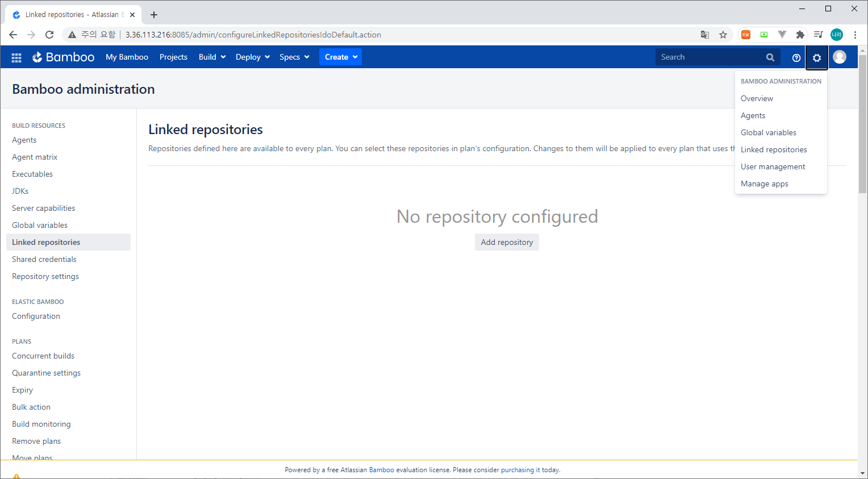Click the translate page icon
Viewport: 868px width, 479px height.
(705, 35)
